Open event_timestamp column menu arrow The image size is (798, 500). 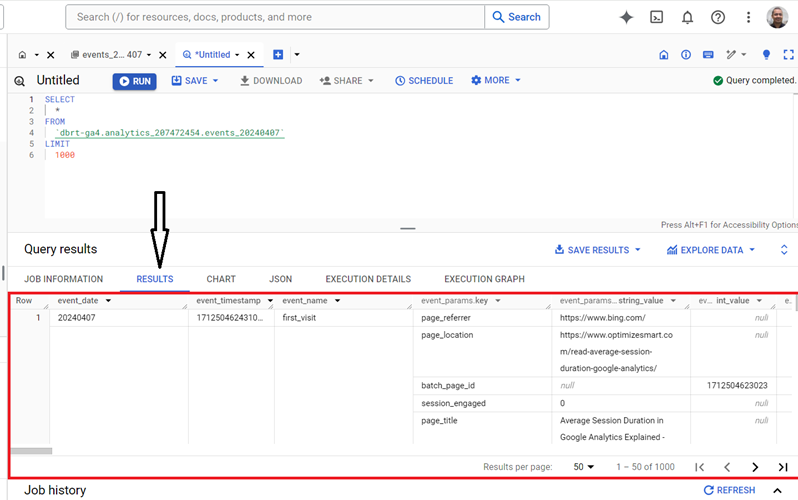[270, 301]
